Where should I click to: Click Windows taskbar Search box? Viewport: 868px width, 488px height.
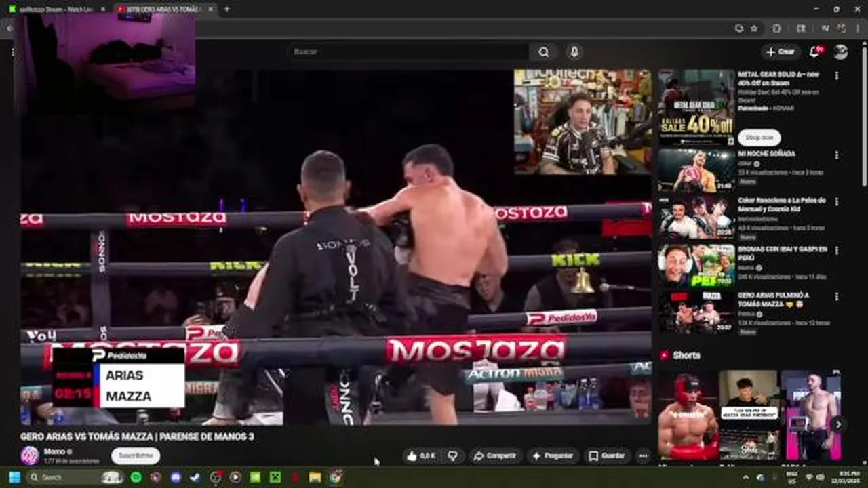[75, 477]
